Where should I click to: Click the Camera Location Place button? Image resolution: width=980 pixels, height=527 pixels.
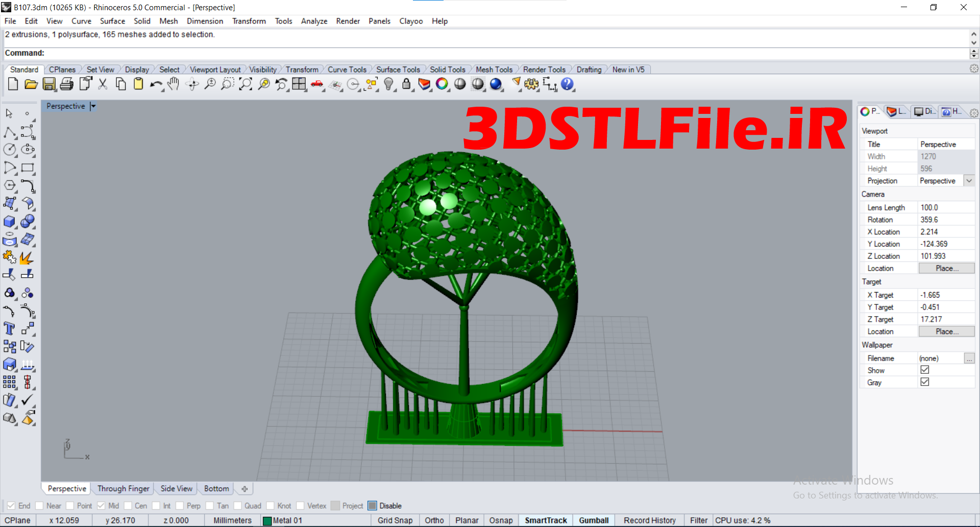tap(946, 268)
